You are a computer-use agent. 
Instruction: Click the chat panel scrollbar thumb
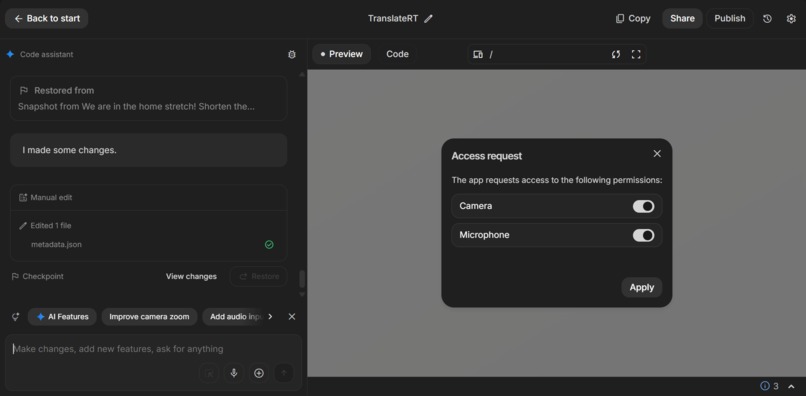[x=302, y=279]
